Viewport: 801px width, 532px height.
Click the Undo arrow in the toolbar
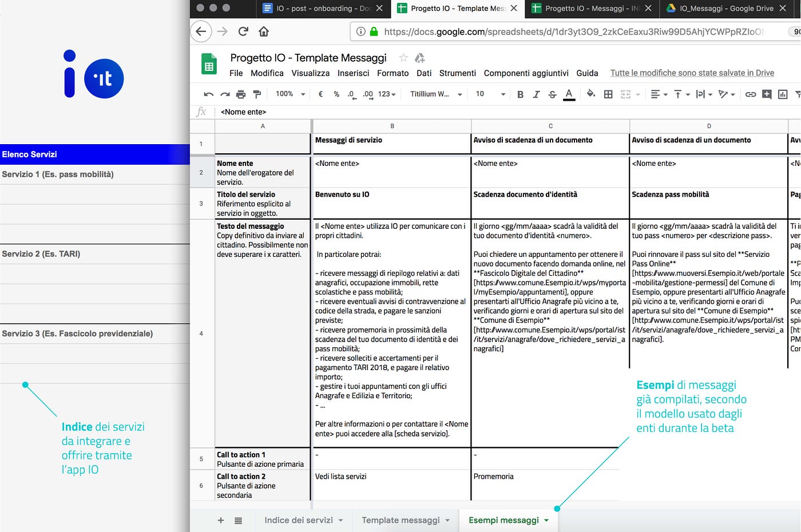(x=209, y=94)
